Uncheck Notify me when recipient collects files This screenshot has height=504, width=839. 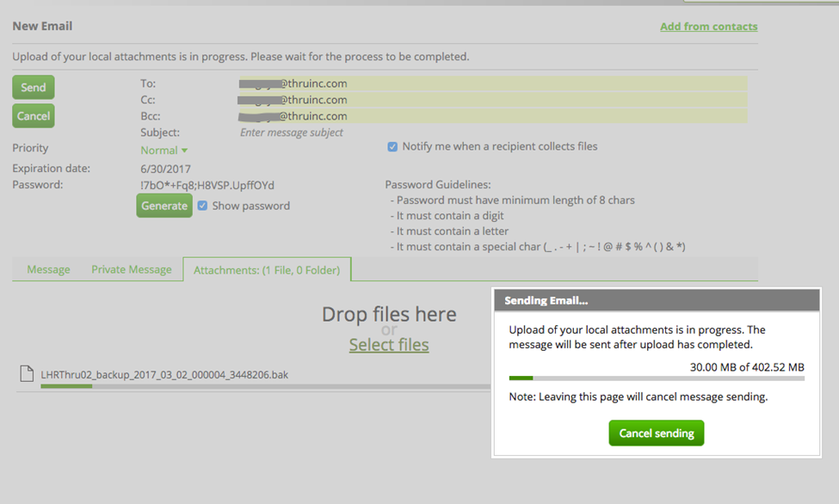[x=392, y=147]
